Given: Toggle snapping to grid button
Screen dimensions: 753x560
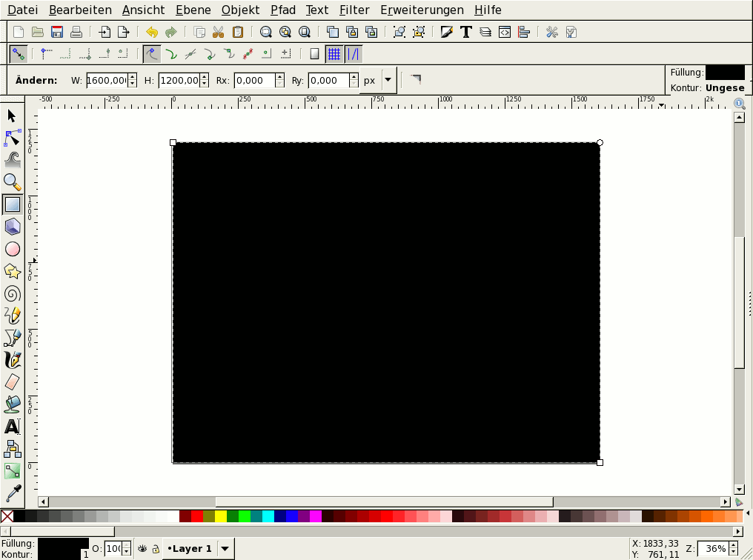Looking at the screenshot, I should coord(334,54).
